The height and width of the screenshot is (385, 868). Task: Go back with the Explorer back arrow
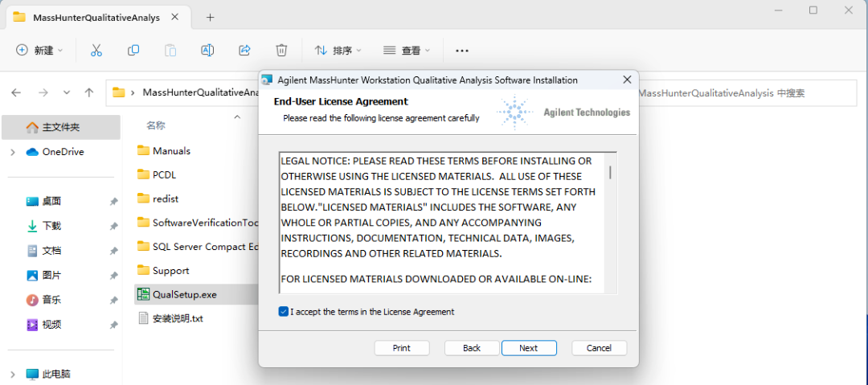[16, 93]
